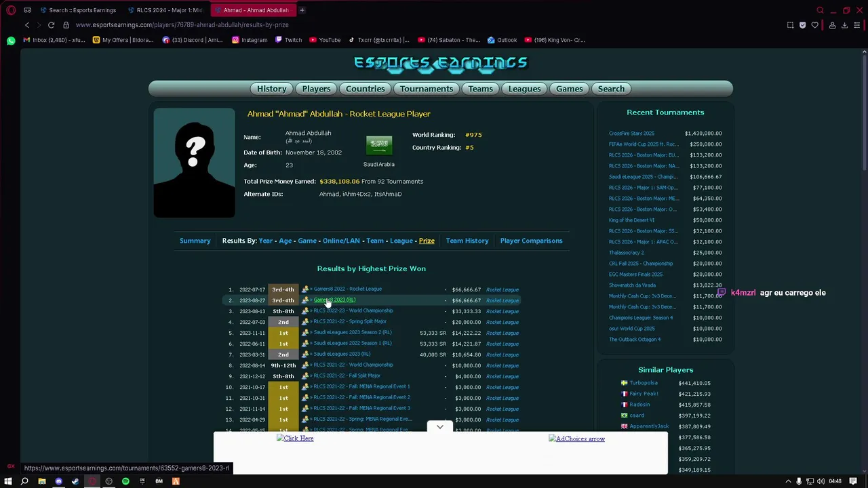Viewport: 868px width, 488px height.
Task: Click the AdChoices arrow
Action: click(x=576, y=439)
